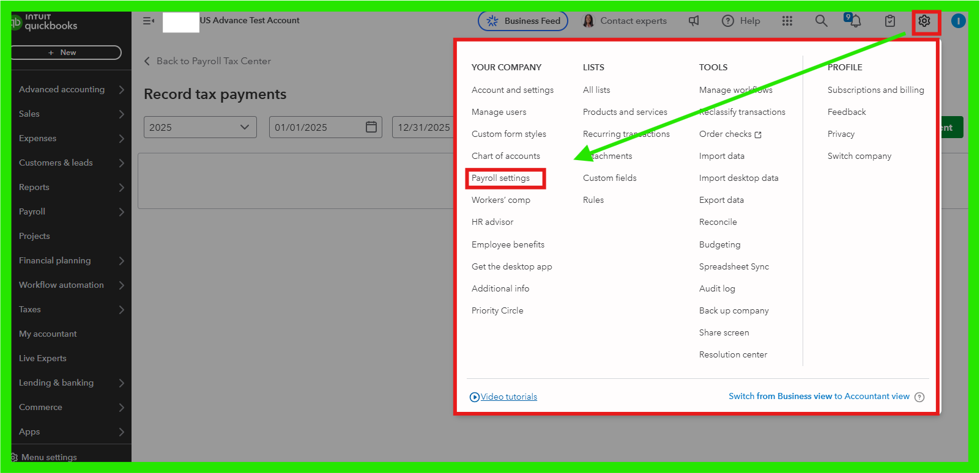Image resolution: width=980 pixels, height=473 pixels.
Task: Expand Workflow automation submenu
Action: (x=121, y=285)
